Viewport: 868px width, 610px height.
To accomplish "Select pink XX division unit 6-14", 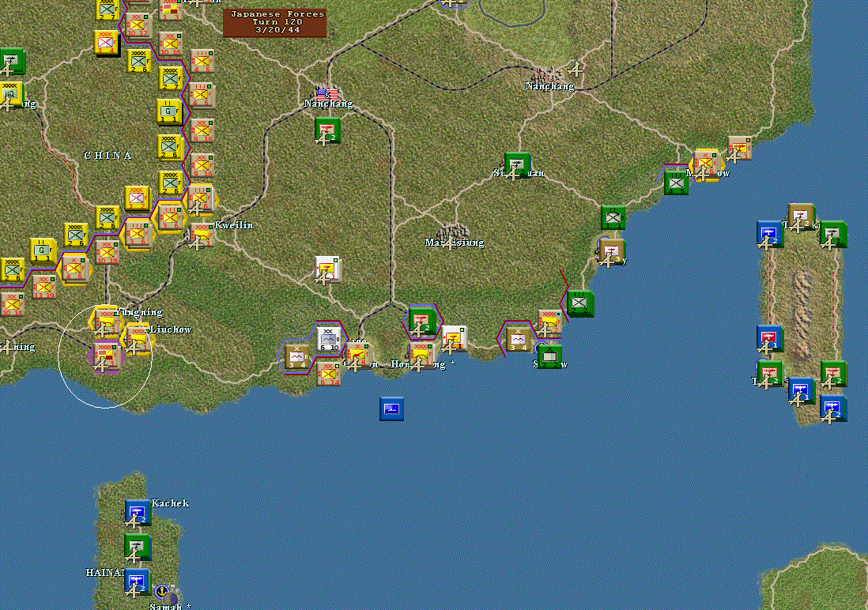I will click(329, 375).
